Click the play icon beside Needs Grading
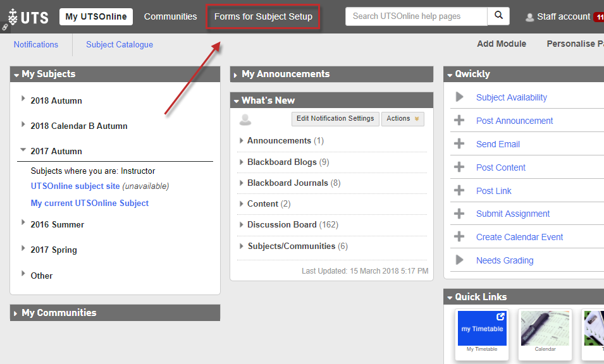The image size is (604, 364). point(460,260)
